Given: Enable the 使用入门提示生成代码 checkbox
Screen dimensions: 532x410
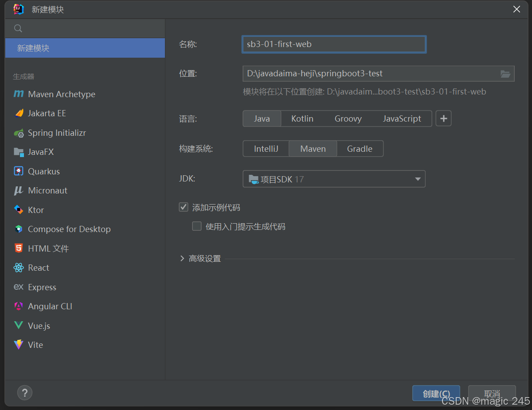Looking at the screenshot, I should [x=197, y=226].
